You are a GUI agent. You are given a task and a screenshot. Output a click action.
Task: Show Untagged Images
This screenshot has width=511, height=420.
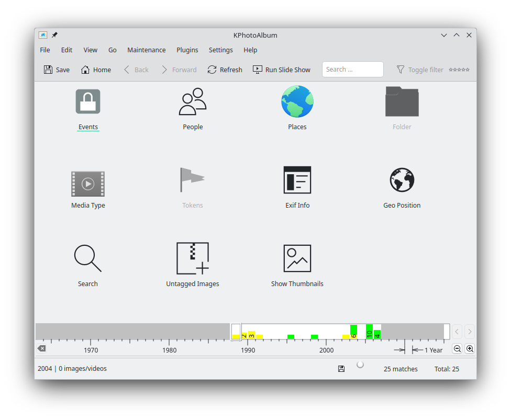click(193, 259)
